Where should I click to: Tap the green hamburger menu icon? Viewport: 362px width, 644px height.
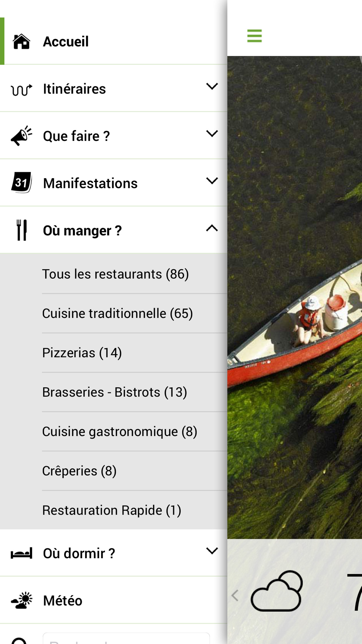click(254, 36)
